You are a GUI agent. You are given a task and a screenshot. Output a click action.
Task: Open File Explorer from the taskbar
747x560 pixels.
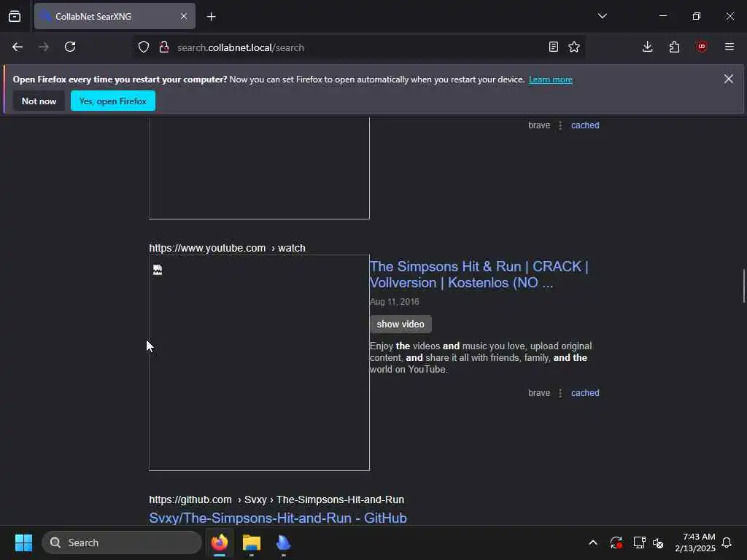pyautogui.click(x=252, y=542)
